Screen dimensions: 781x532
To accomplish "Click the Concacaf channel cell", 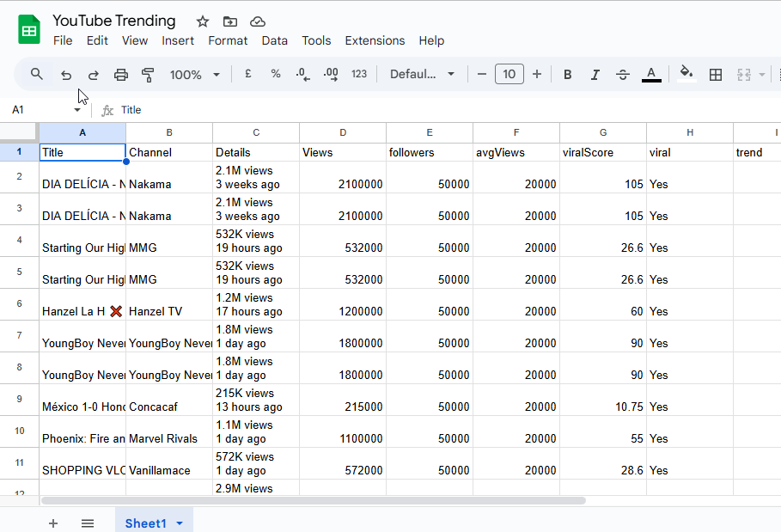I will click(x=169, y=400).
